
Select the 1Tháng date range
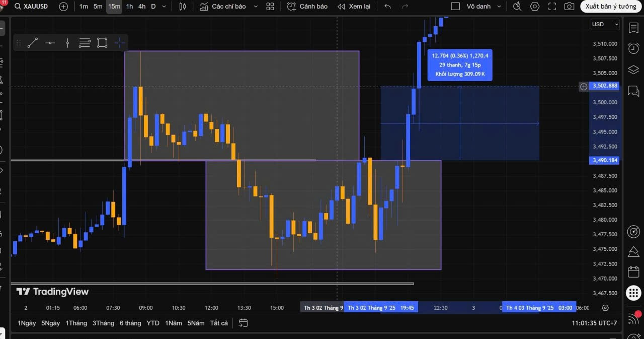76,323
